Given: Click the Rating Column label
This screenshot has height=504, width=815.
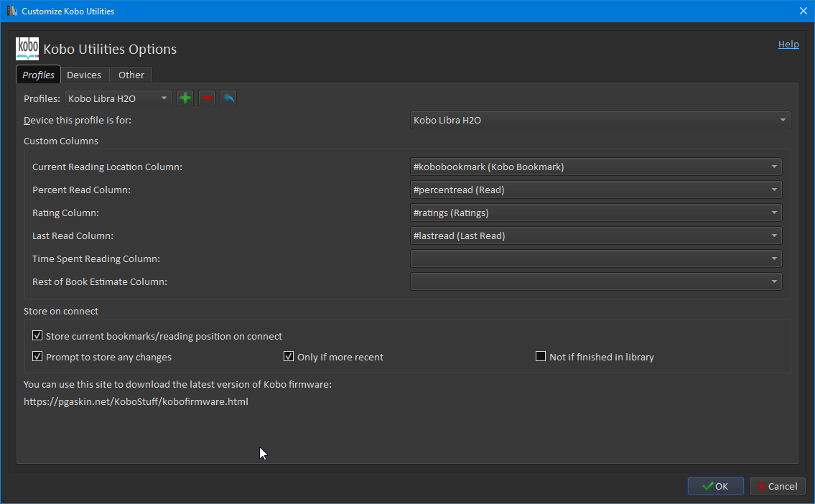Looking at the screenshot, I should coord(65,213).
